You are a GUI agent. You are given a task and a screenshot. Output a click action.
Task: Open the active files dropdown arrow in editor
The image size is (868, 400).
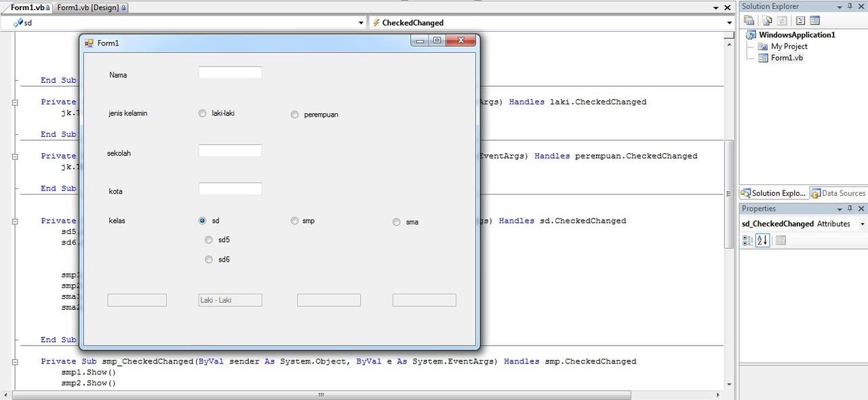[x=716, y=7]
